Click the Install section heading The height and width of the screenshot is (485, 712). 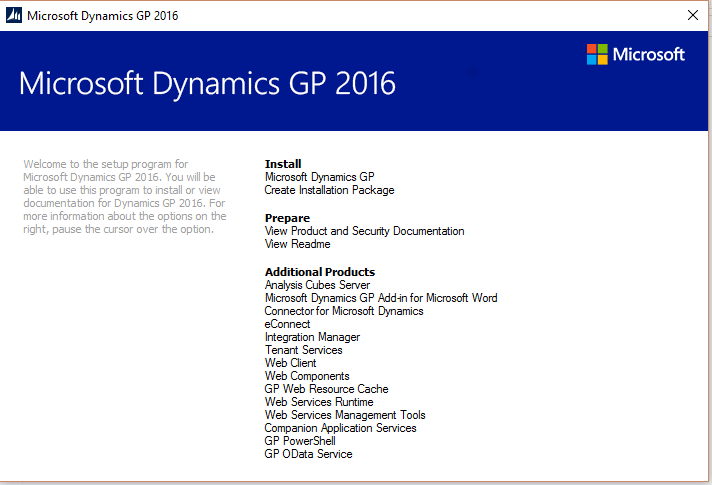pyautogui.click(x=283, y=164)
